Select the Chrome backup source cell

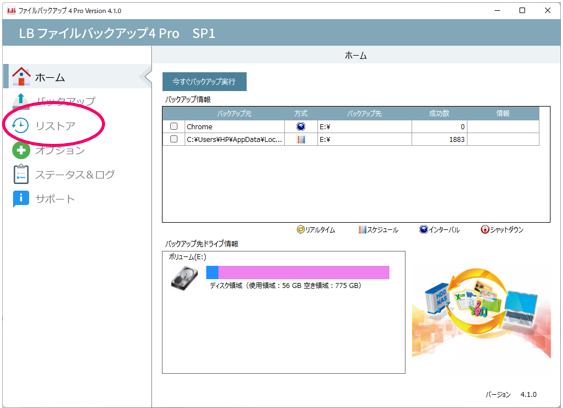234,126
